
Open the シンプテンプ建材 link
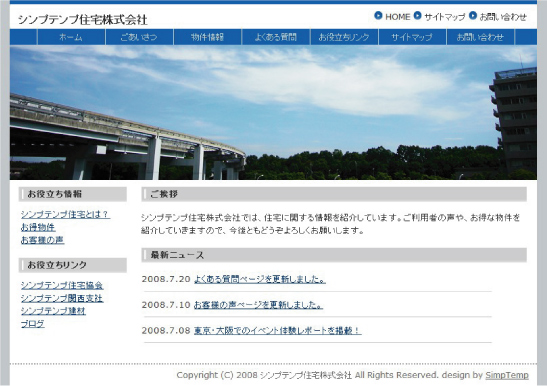tap(53, 311)
